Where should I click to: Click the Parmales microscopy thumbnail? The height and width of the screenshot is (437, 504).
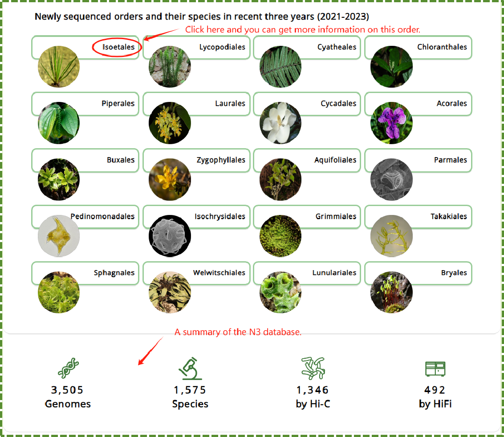391,179
